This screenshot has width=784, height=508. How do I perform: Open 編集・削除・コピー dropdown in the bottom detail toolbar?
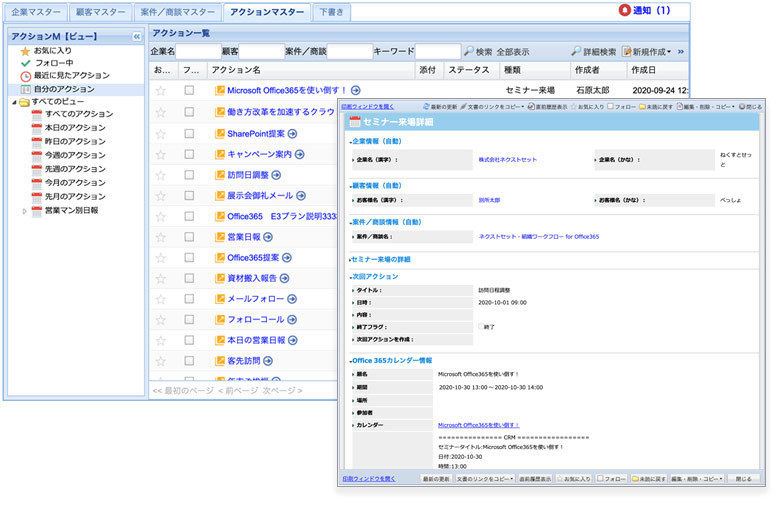(696, 478)
